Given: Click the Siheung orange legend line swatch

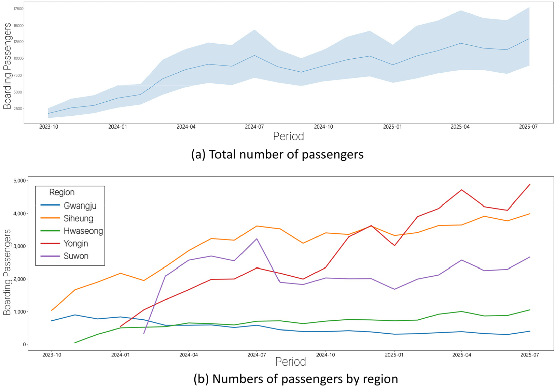Looking at the screenshot, I should 51,218.
